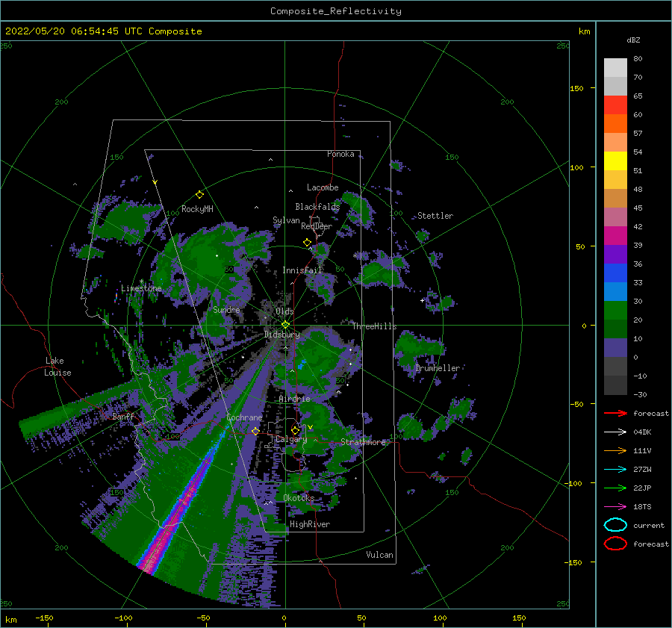Viewport: 672px width, 628px height.
Task: Click the 'km' unit label at top right
Action: (x=584, y=31)
